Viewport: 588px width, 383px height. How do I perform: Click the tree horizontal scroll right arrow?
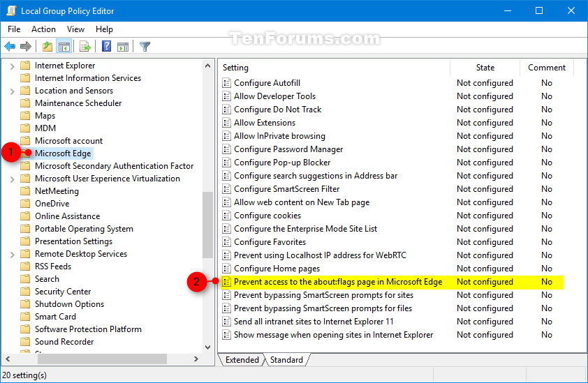(196, 359)
